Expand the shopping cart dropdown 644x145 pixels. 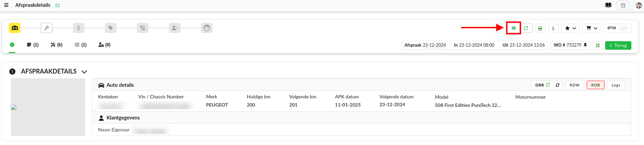(592, 28)
